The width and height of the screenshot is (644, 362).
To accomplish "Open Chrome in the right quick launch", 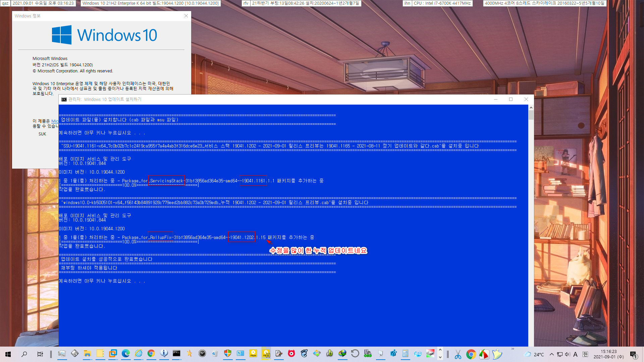I will [x=471, y=354].
